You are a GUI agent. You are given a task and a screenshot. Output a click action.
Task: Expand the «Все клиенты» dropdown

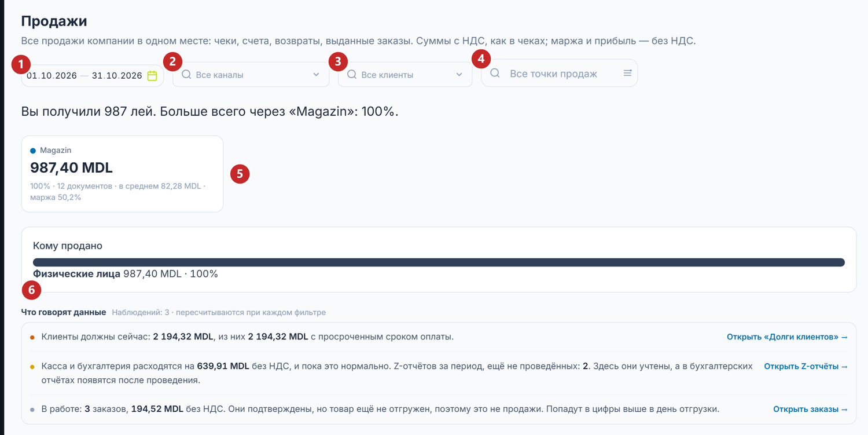click(459, 75)
